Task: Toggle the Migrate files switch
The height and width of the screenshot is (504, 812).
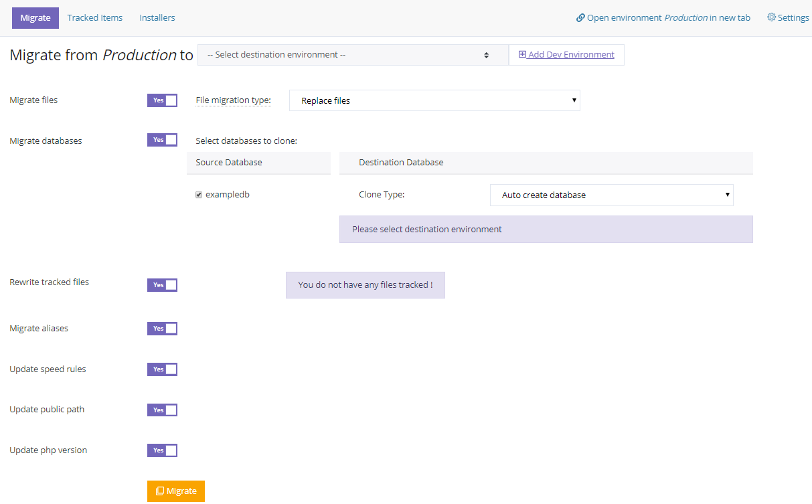Action: (x=162, y=100)
